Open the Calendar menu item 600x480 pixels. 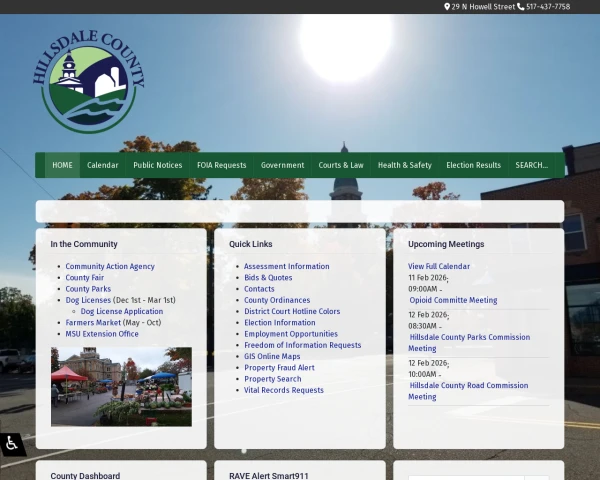102,165
